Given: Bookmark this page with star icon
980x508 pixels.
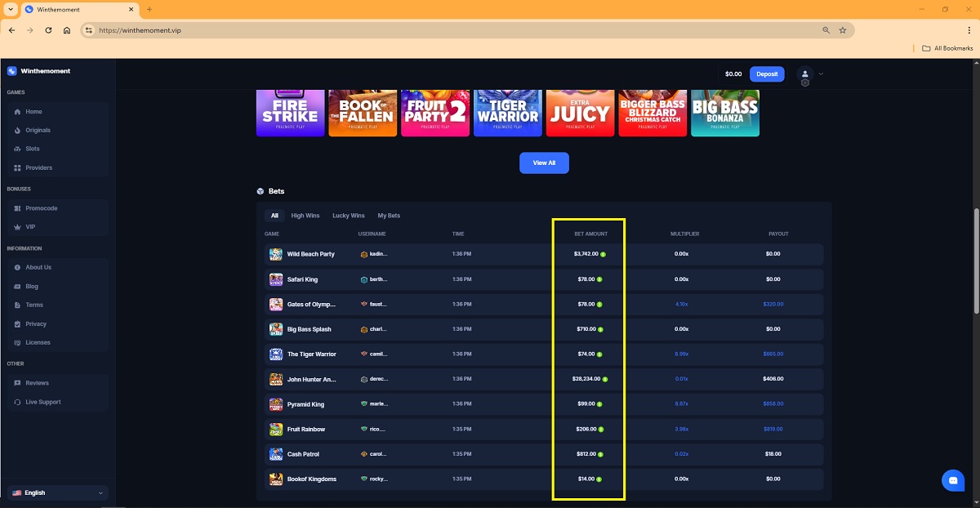Looking at the screenshot, I should 842,30.
